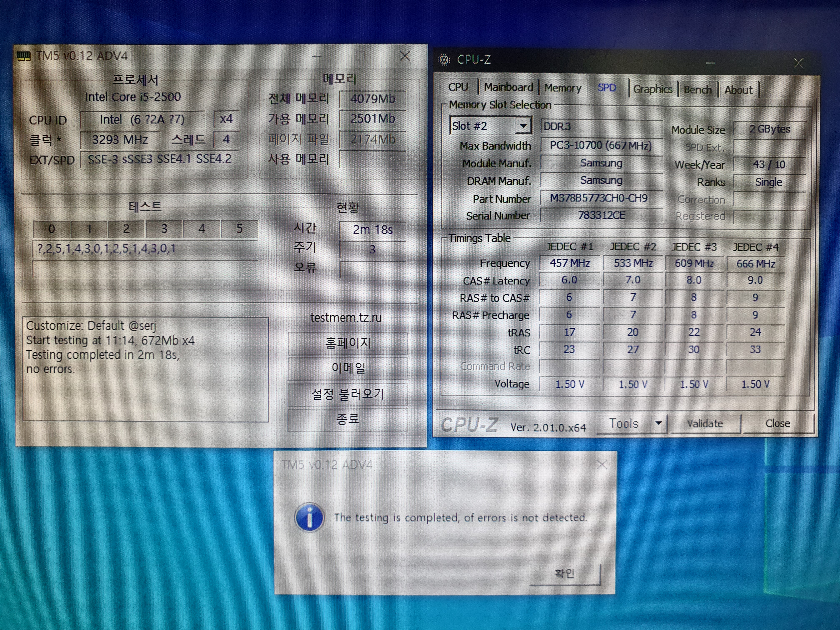Click the JEDEC #4 tRAS value 24
840x630 pixels.
coord(756,332)
